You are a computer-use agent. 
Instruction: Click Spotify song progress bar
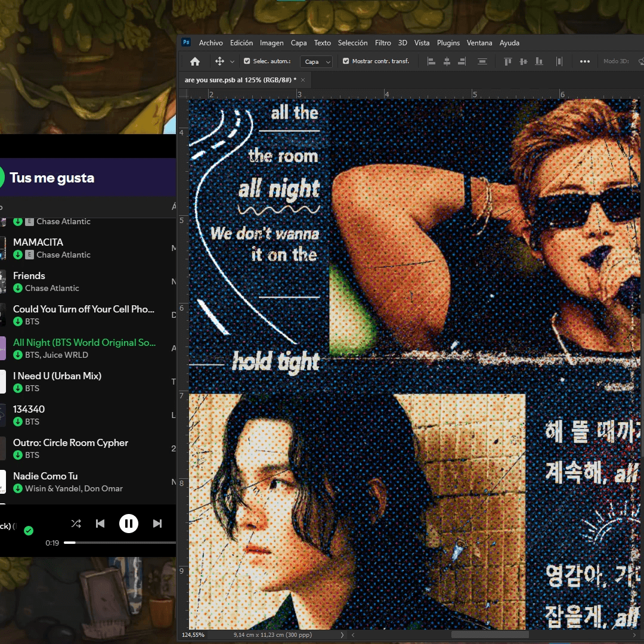[x=120, y=543]
